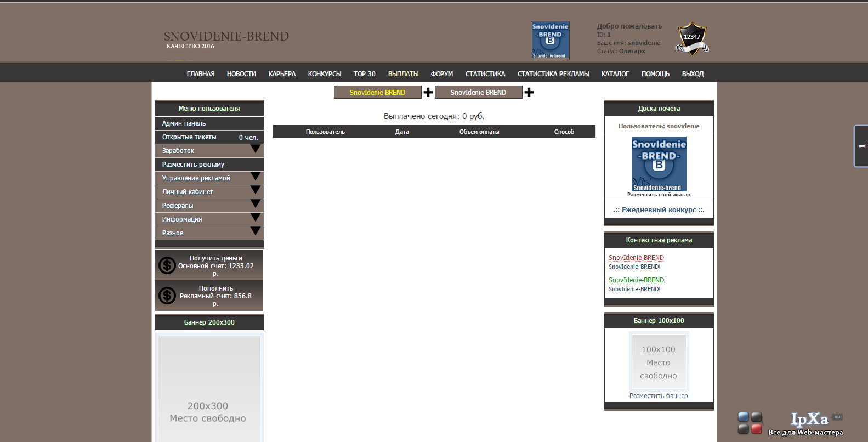Open the ВЫПЛАТЫ page
The image size is (868, 442).
pos(403,74)
